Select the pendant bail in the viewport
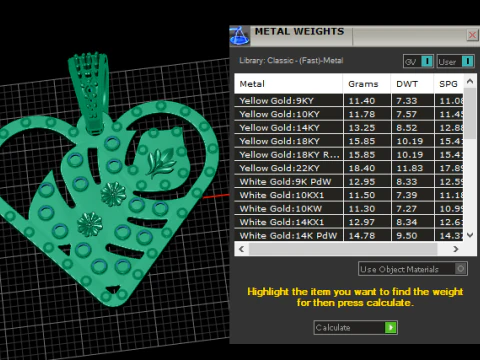Image resolution: width=480 pixels, height=360 pixels. (89, 92)
